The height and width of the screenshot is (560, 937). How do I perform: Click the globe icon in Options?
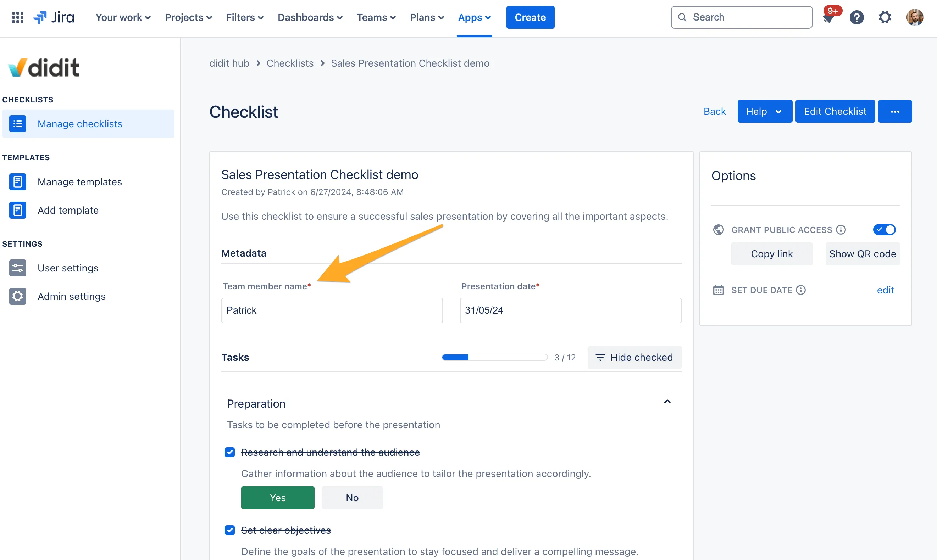tap(718, 229)
